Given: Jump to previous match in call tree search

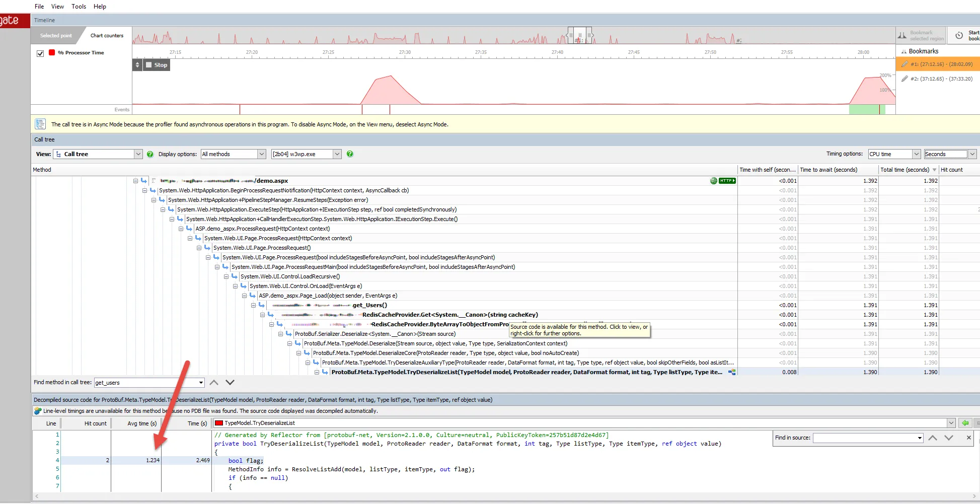Looking at the screenshot, I should [214, 383].
